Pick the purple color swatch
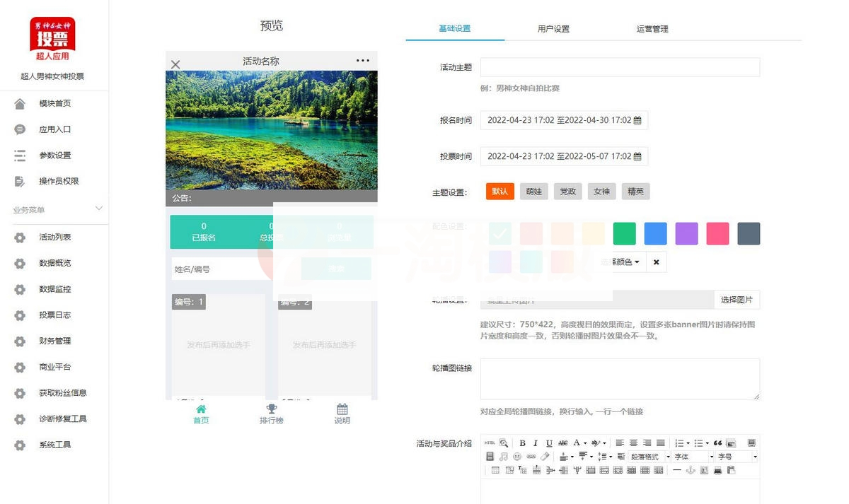 click(686, 234)
